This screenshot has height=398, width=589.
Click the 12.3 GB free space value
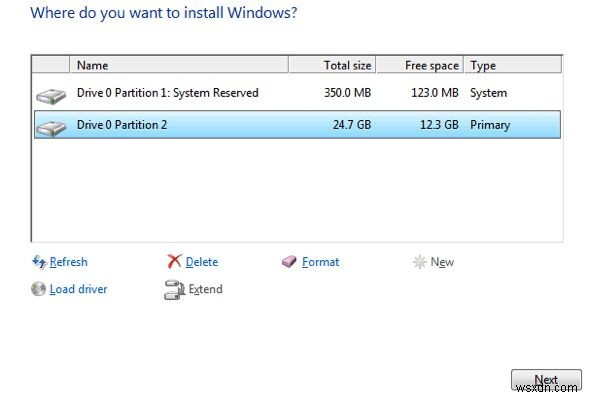[x=439, y=125]
